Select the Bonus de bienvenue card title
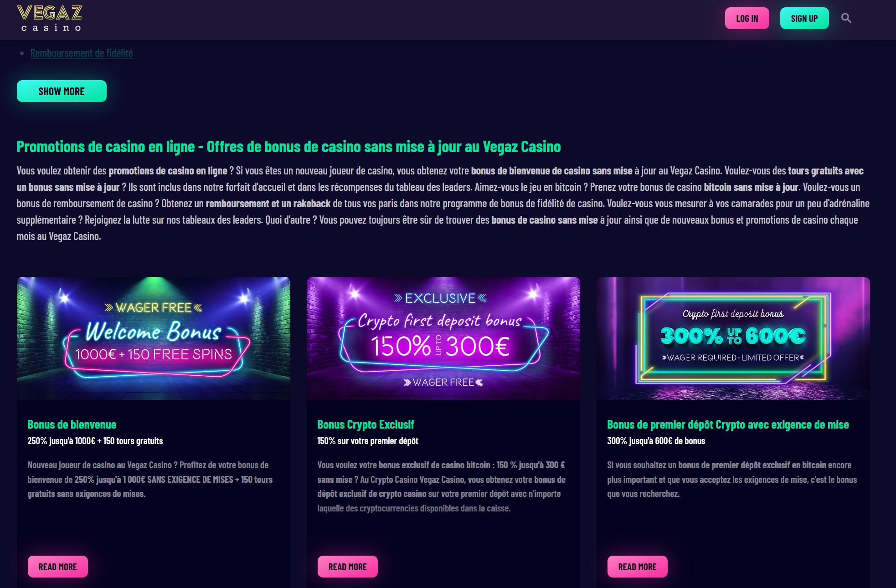 point(72,424)
